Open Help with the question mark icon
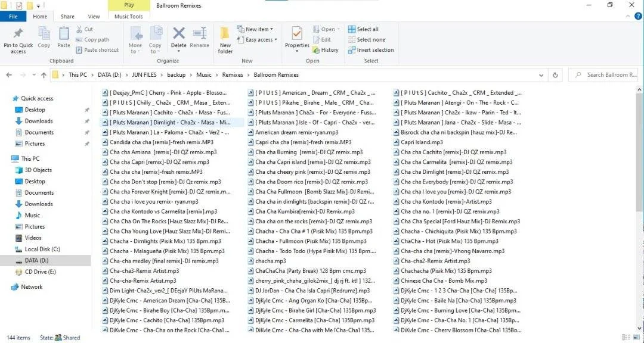 point(638,16)
